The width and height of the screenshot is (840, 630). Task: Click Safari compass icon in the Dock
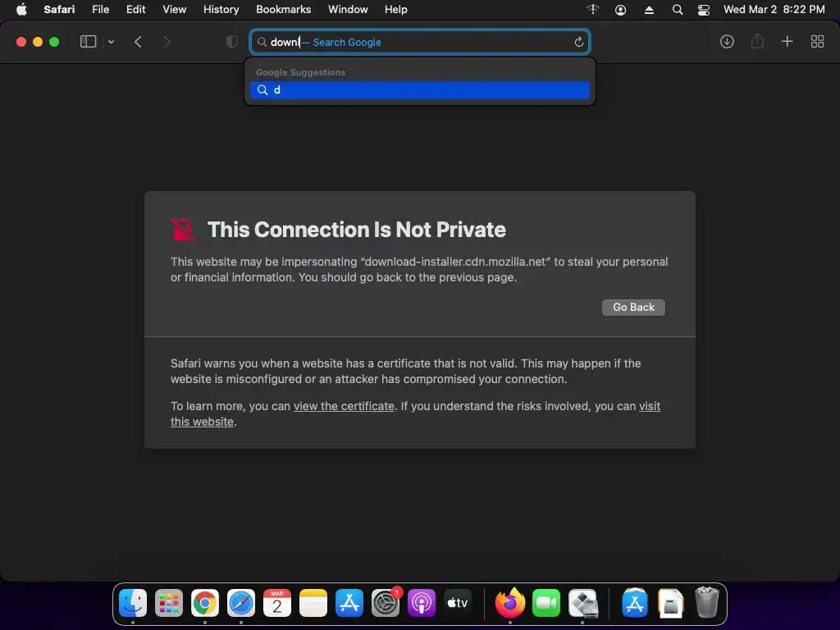tap(241, 603)
